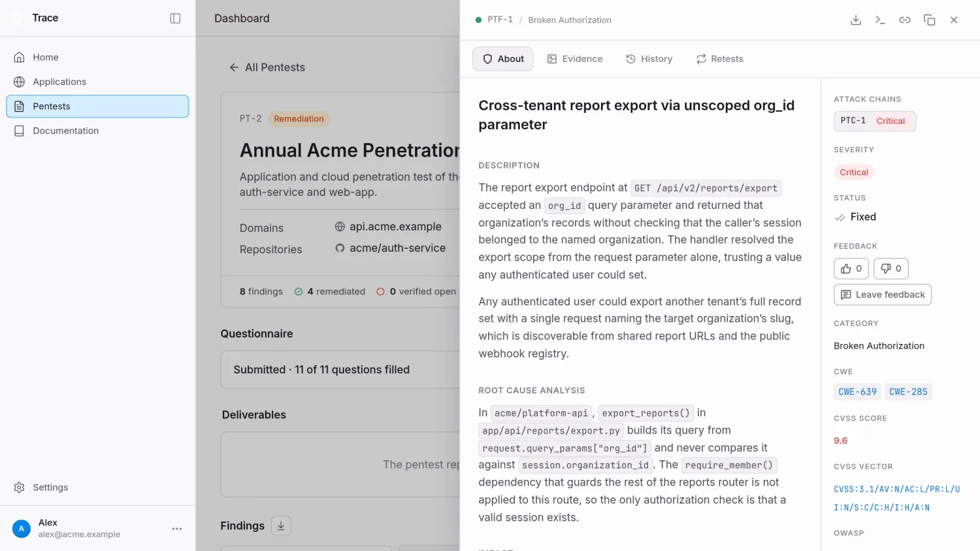The height and width of the screenshot is (551, 980).
Task: Click the Critical severity badge
Action: coord(854,172)
